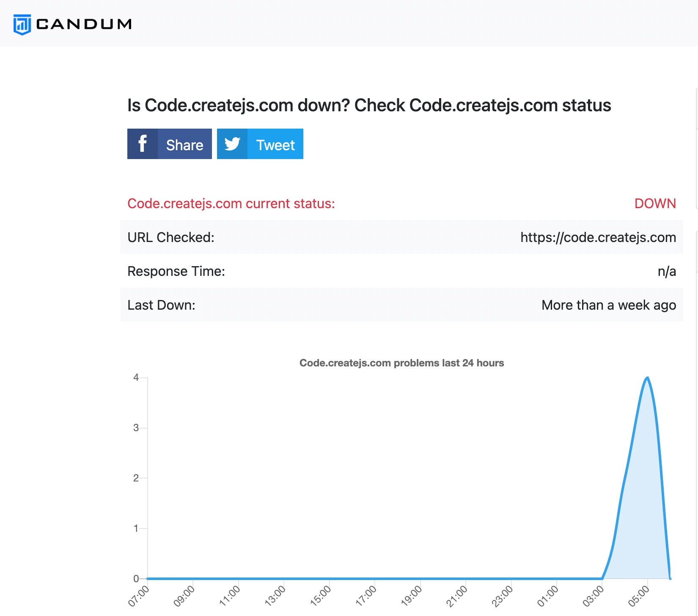The height and width of the screenshot is (616, 698).
Task: Click the 13:00 x-axis label
Action: point(275,596)
